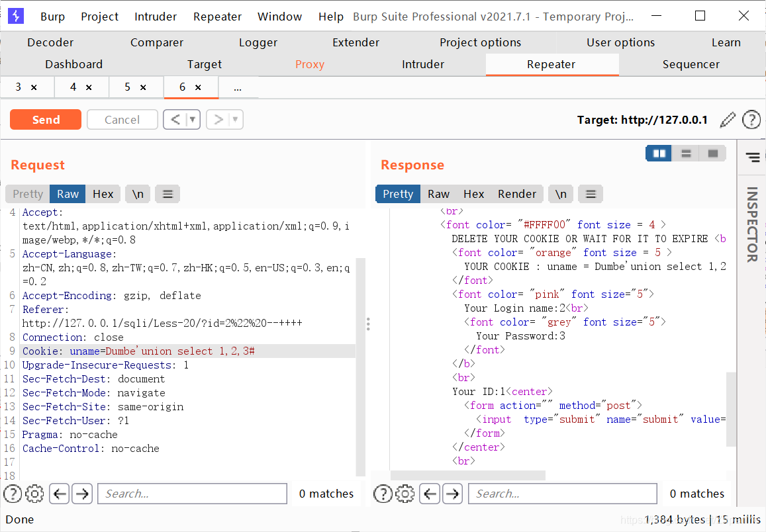Switch Request view to Raw
This screenshot has height=532, width=766.
pyautogui.click(x=68, y=194)
